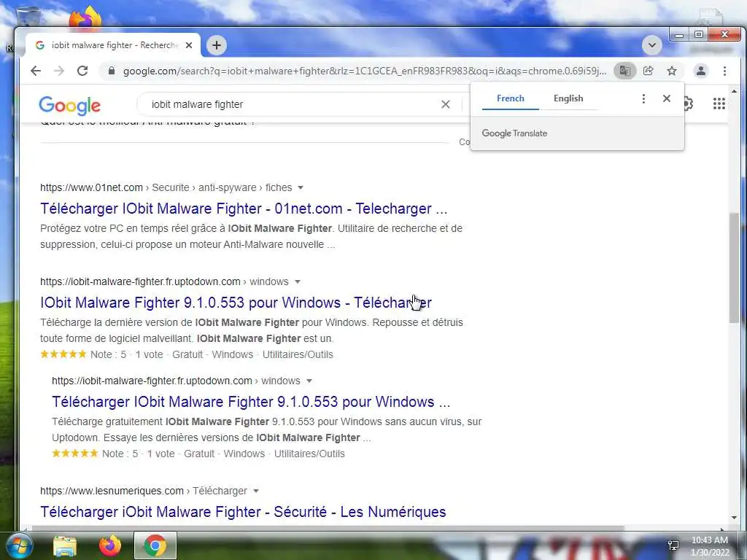Go to the Google homepage logo
The width and height of the screenshot is (747, 560).
coord(69,105)
